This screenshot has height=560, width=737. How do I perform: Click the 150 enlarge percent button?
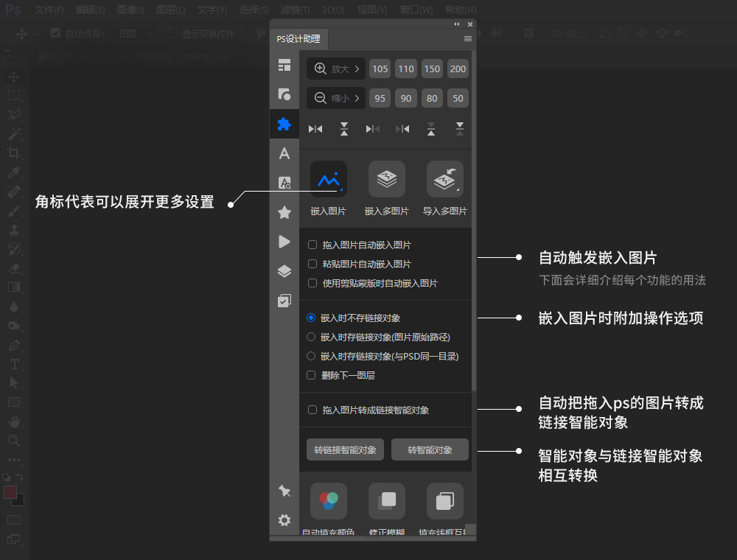(x=432, y=69)
